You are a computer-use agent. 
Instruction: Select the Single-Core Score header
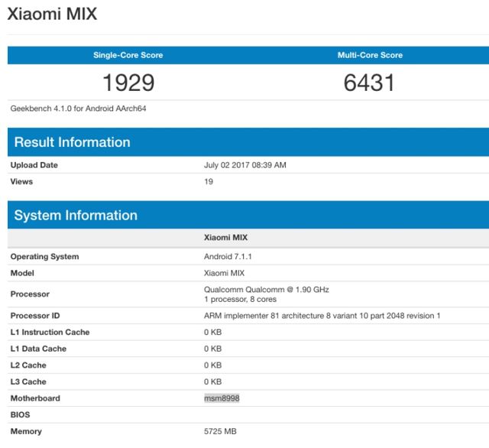point(128,55)
